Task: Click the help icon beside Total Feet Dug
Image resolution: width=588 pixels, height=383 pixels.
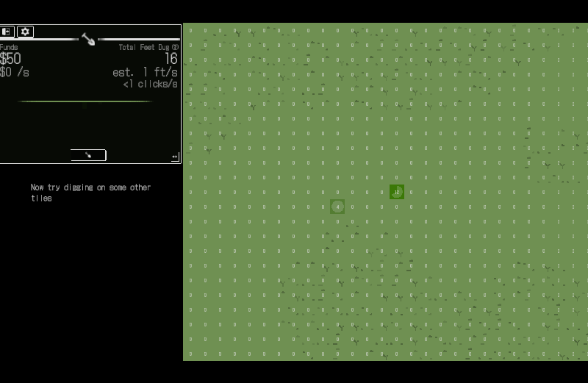Action: pyautogui.click(x=175, y=47)
